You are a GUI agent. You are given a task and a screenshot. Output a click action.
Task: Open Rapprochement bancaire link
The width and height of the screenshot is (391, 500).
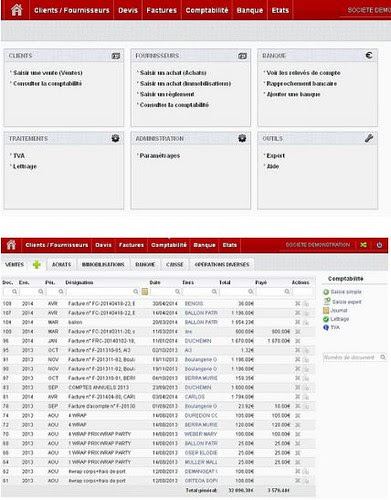click(x=302, y=83)
